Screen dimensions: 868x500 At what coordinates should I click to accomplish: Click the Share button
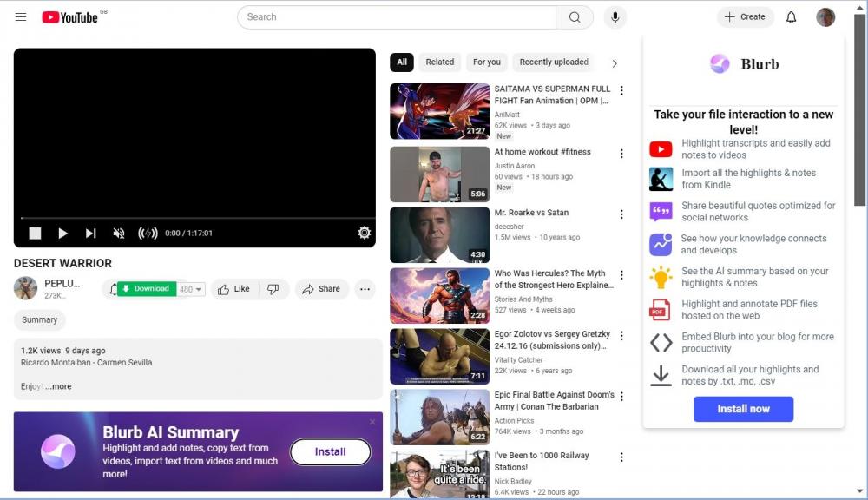(321, 289)
